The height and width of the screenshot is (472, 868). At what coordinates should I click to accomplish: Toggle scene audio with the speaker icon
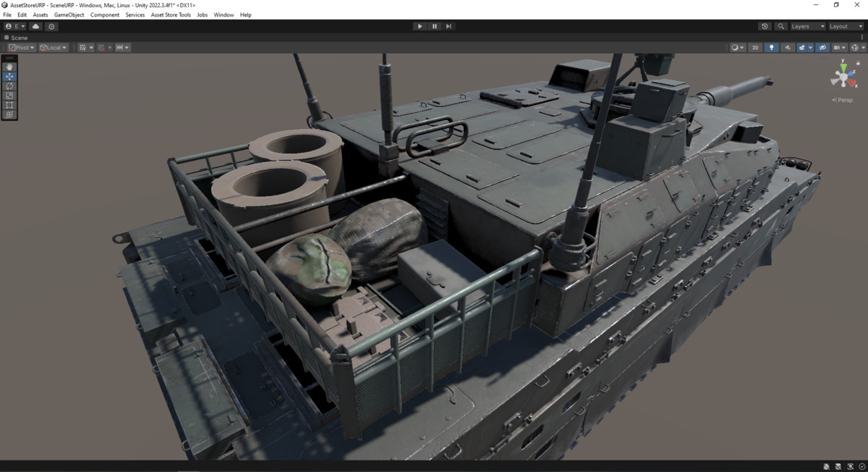(788, 47)
